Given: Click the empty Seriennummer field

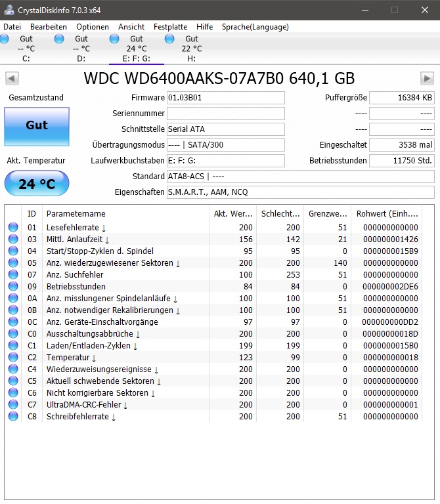Looking at the screenshot, I should tap(226, 114).
